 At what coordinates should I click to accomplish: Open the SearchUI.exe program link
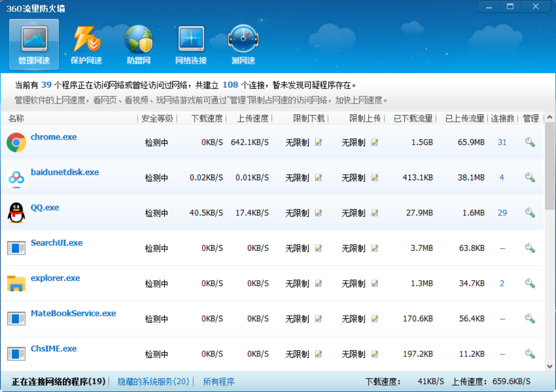pyautogui.click(x=56, y=243)
